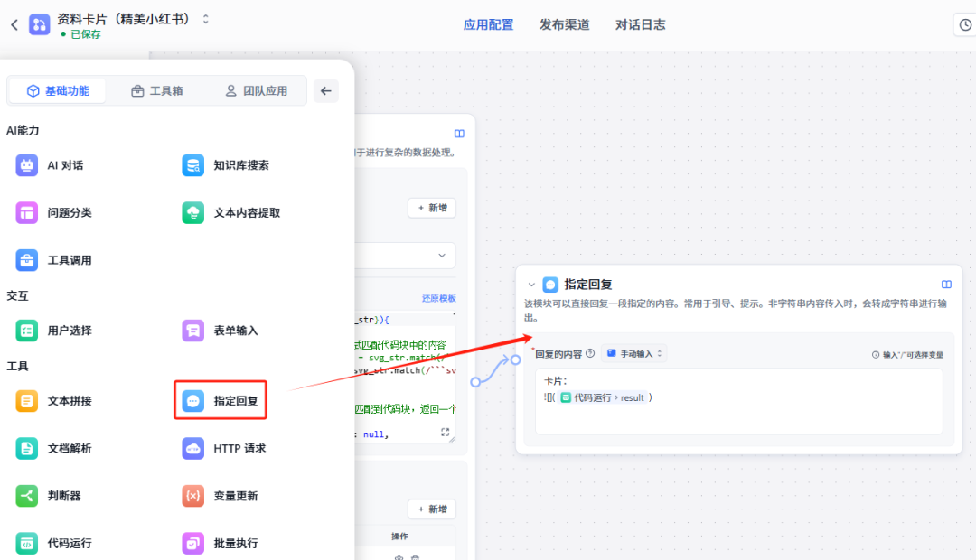Switch to the 工具箱 tab

pos(157,91)
